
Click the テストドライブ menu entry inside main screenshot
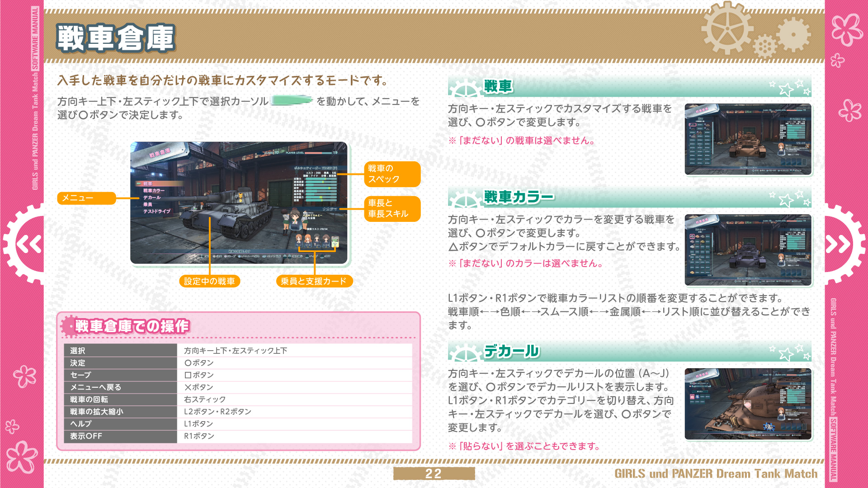(x=157, y=211)
